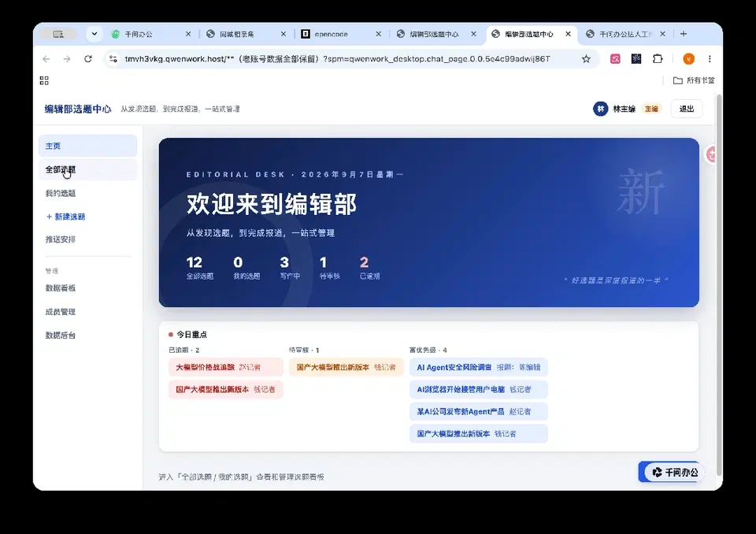Open 成员管理 in the sidebar
756x534 pixels.
pos(87,312)
